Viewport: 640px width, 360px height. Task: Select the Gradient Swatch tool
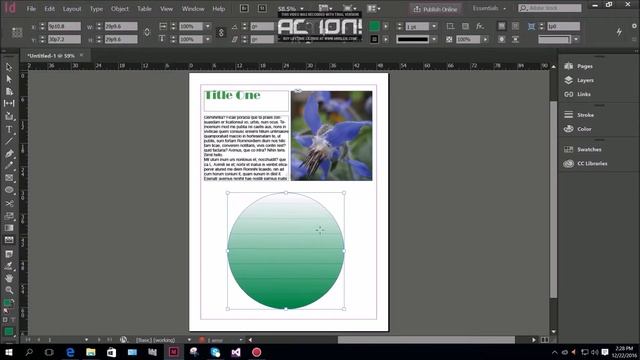point(9,228)
